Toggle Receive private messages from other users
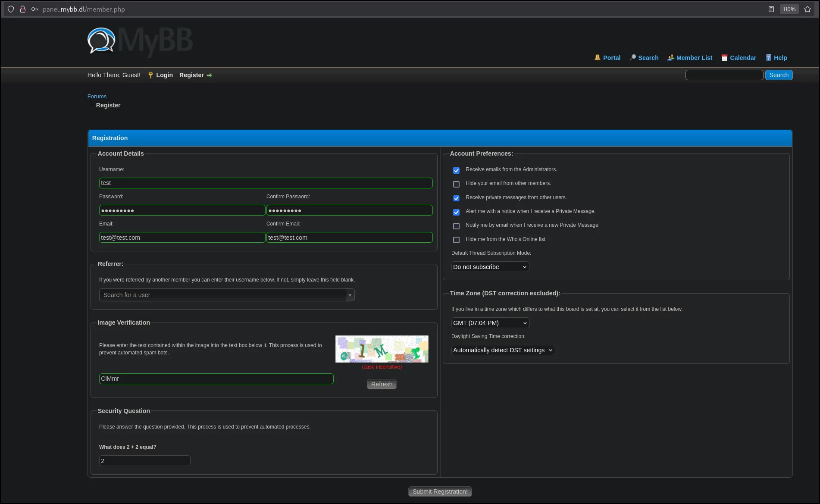 click(456, 198)
